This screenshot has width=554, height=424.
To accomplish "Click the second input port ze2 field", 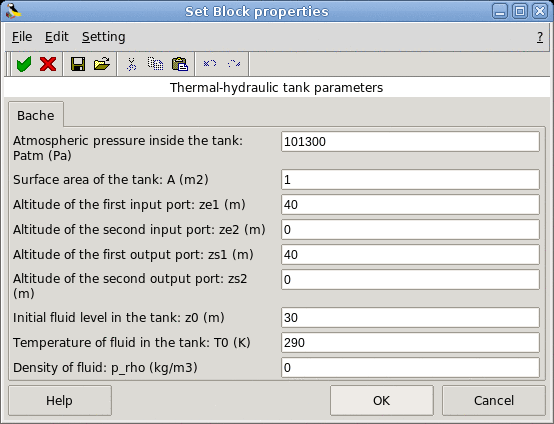I will [x=410, y=230].
